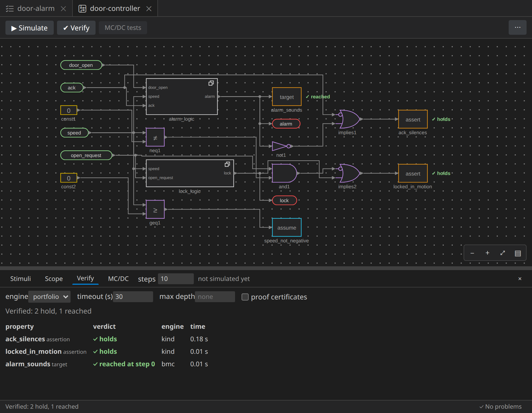Click the max depth input field
Screen dimensions: 532x413
(215, 297)
